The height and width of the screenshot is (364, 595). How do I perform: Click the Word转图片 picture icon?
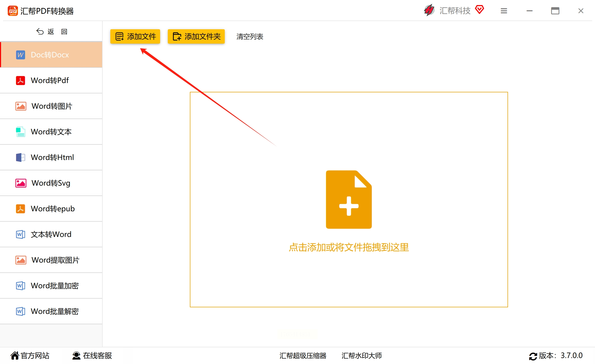click(21, 106)
